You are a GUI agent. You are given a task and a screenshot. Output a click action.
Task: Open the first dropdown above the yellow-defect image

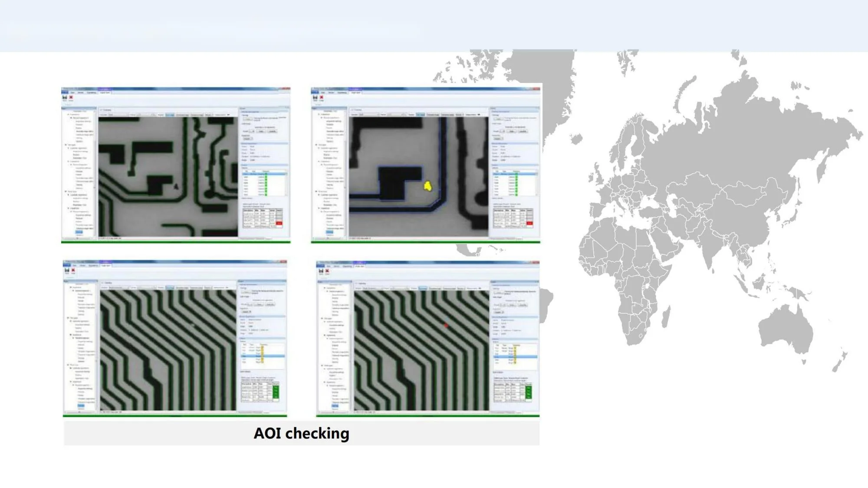[369, 115]
